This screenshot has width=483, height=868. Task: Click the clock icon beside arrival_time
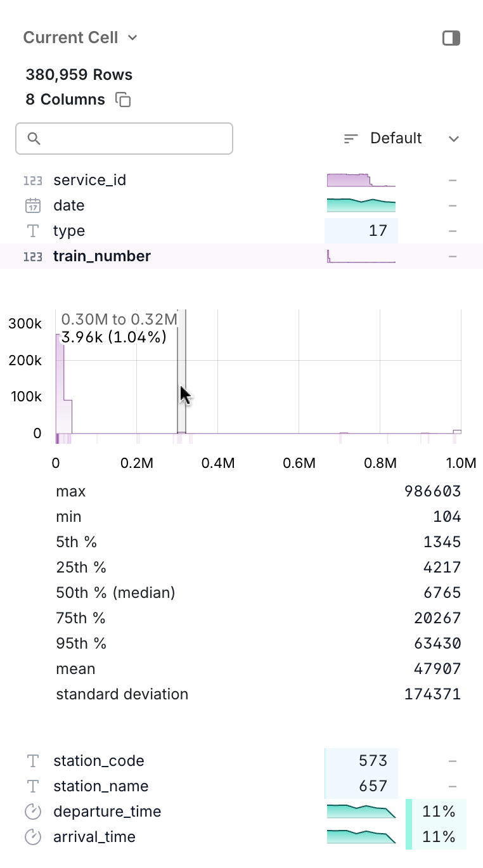[32, 836]
